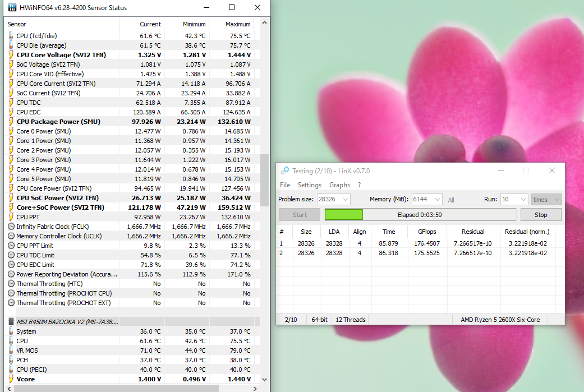Image resolution: width=584 pixels, height=392 pixels.
Task: Click the lightning icon beside SoC Voltage
Action: pyautogui.click(x=11, y=64)
